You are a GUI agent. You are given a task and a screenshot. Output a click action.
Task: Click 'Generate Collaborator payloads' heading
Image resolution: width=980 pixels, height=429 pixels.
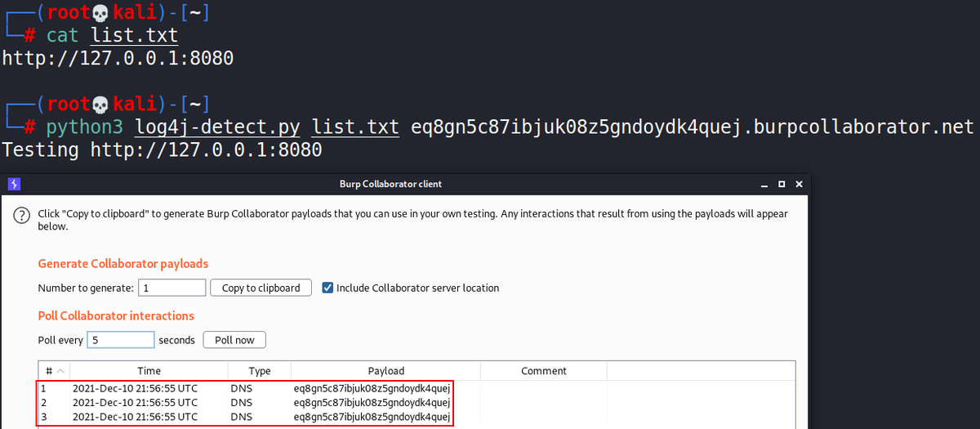[123, 264]
